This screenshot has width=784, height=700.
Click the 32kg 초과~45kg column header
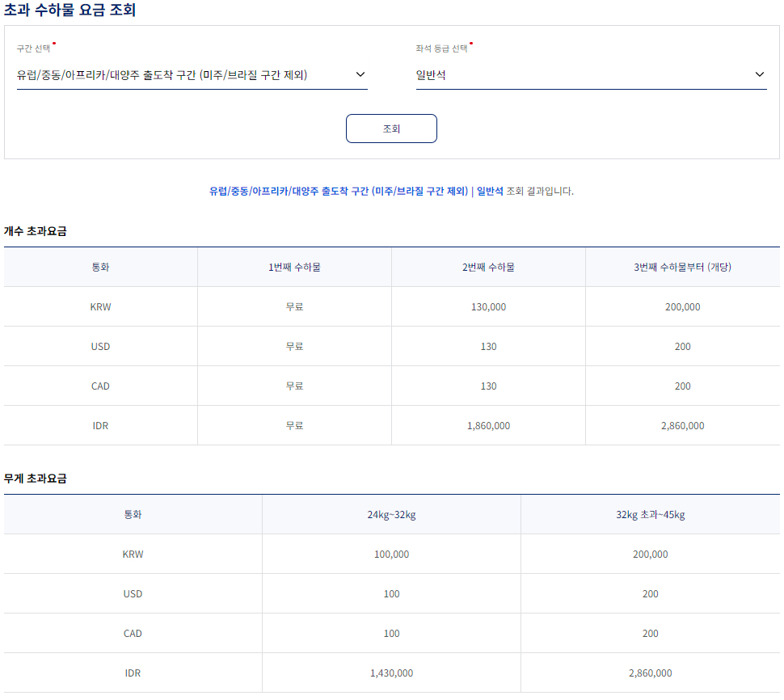click(650, 513)
